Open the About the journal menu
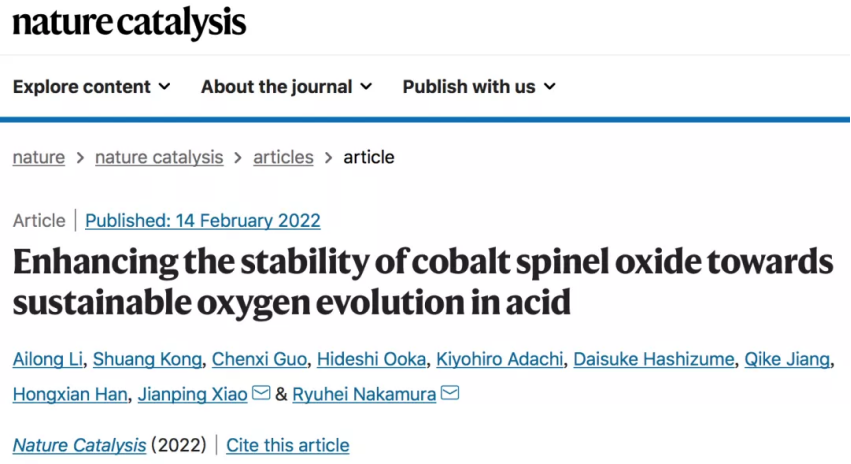The image size is (851, 464). click(x=287, y=87)
